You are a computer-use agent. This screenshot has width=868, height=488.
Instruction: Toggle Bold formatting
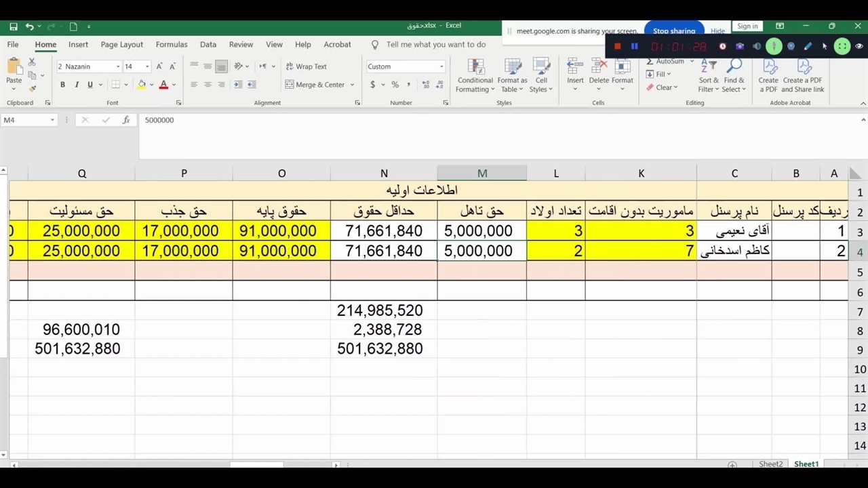62,85
